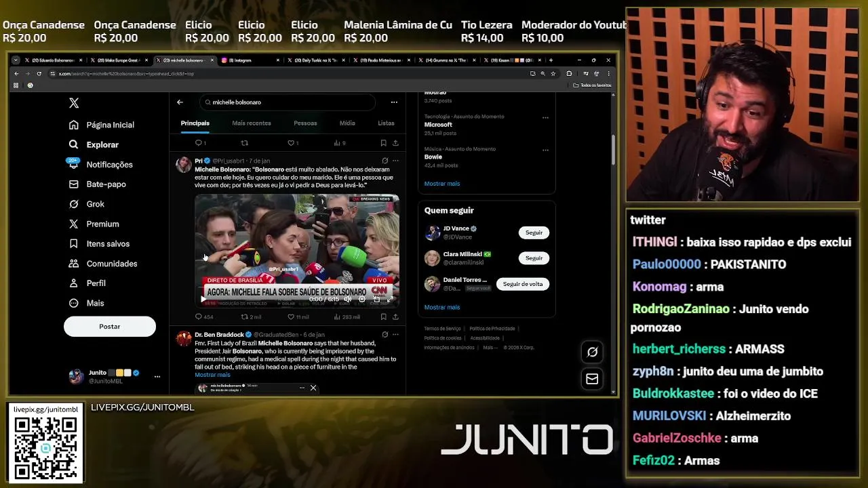Expand the Mais menu in sidebar
The height and width of the screenshot is (488, 868).
pos(86,303)
